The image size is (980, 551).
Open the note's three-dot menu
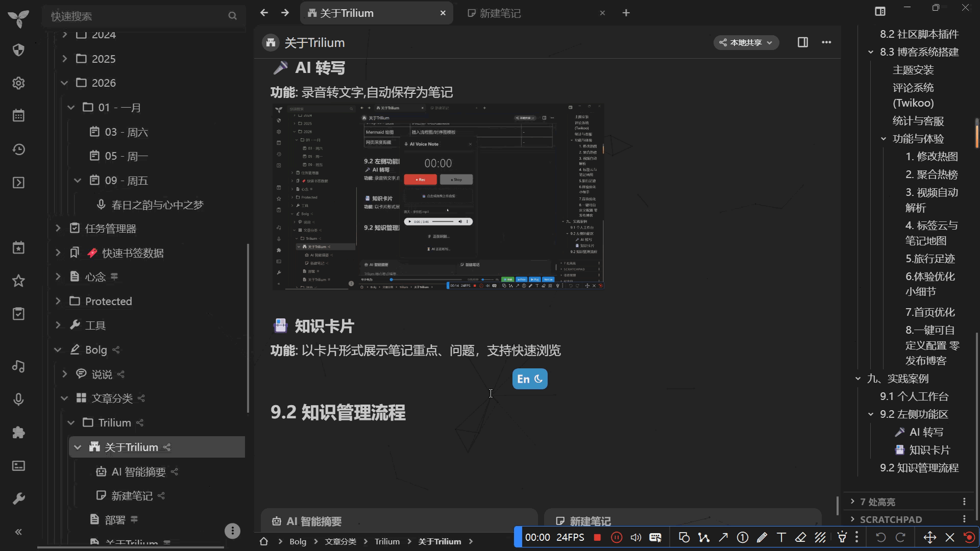[x=826, y=42]
